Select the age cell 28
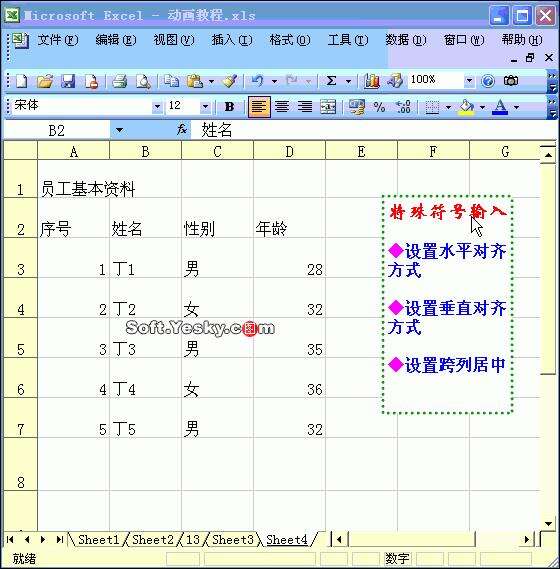The height and width of the screenshot is (569, 560). [x=289, y=258]
